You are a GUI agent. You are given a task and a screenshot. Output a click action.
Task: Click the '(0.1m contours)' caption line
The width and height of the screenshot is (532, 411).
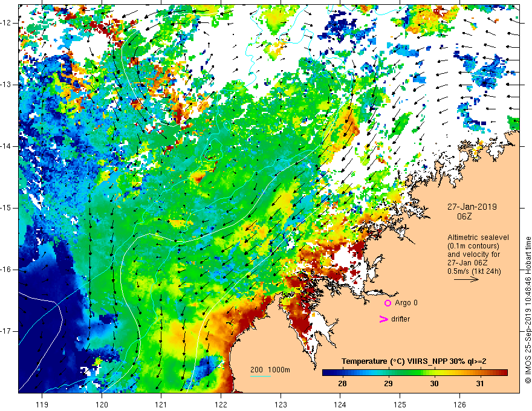tap(473, 246)
